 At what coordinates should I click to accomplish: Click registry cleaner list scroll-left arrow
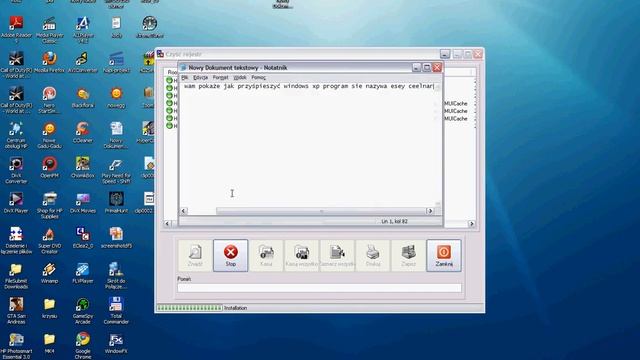click(167, 224)
